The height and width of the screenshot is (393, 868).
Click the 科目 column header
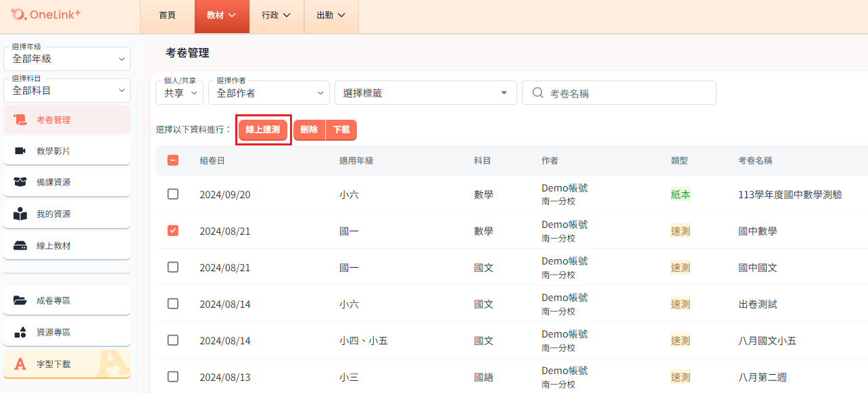point(483,160)
